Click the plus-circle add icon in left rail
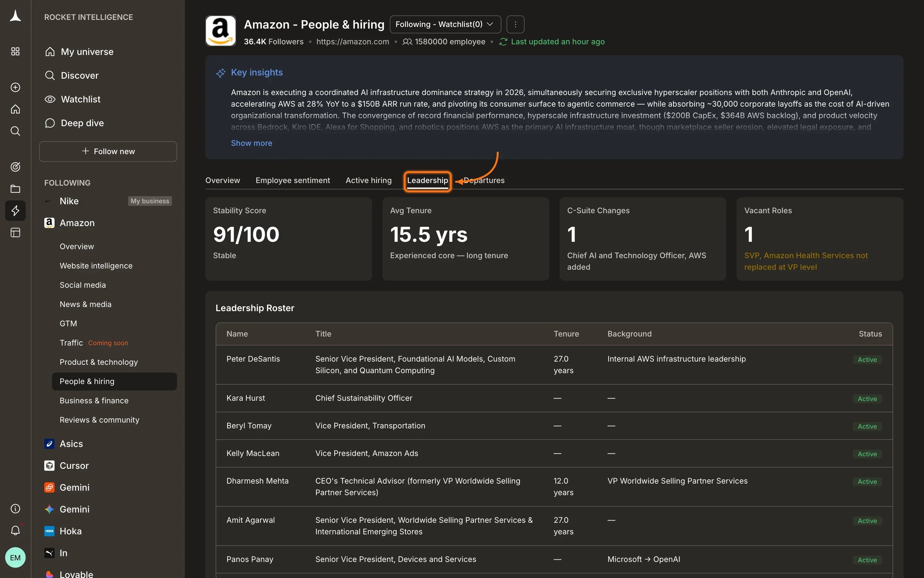Viewport: 924px width, 578px height. tap(15, 87)
